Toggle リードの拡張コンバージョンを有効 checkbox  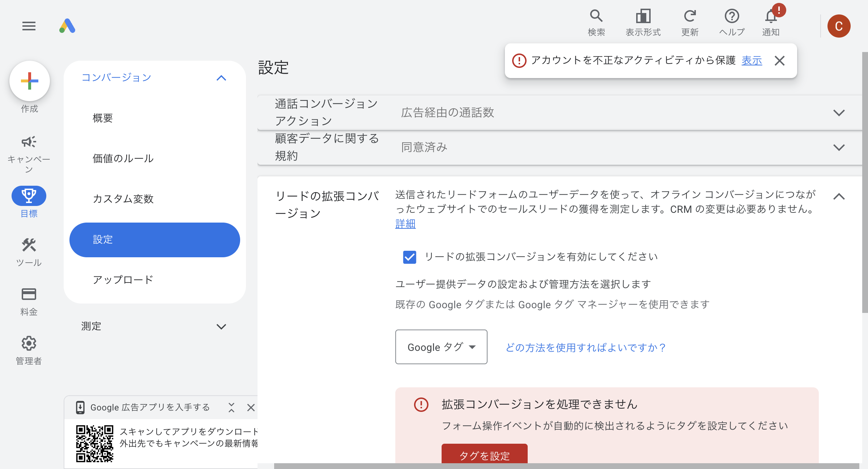pyautogui.click(x=410, y=257)
